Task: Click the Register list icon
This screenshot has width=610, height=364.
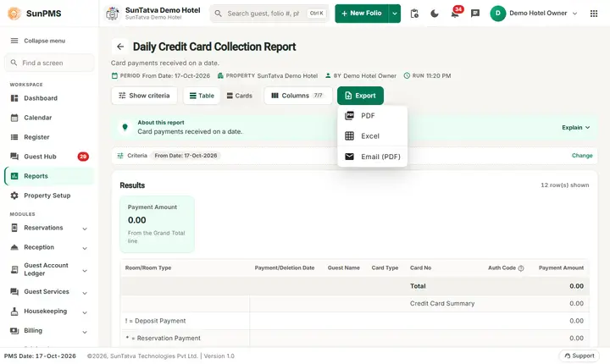Action: (x=14, y=137)
